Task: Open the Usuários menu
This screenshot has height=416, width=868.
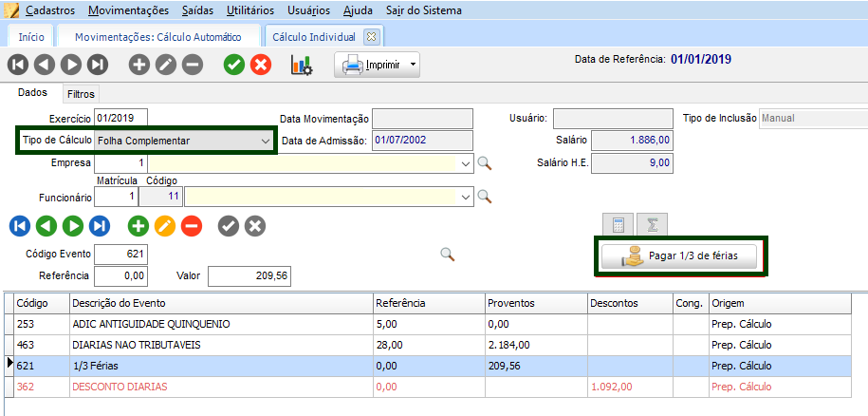Action: click(309, 9)
